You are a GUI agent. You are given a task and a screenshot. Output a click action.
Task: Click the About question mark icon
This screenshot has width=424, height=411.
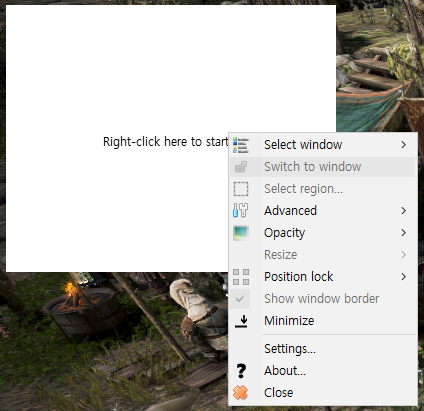coord(241,371)
